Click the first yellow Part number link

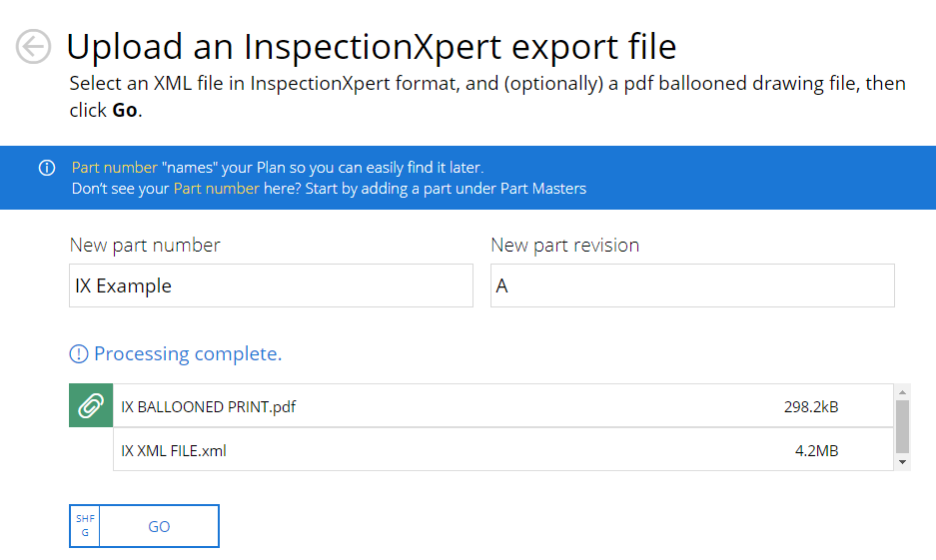tap(114, 168)
